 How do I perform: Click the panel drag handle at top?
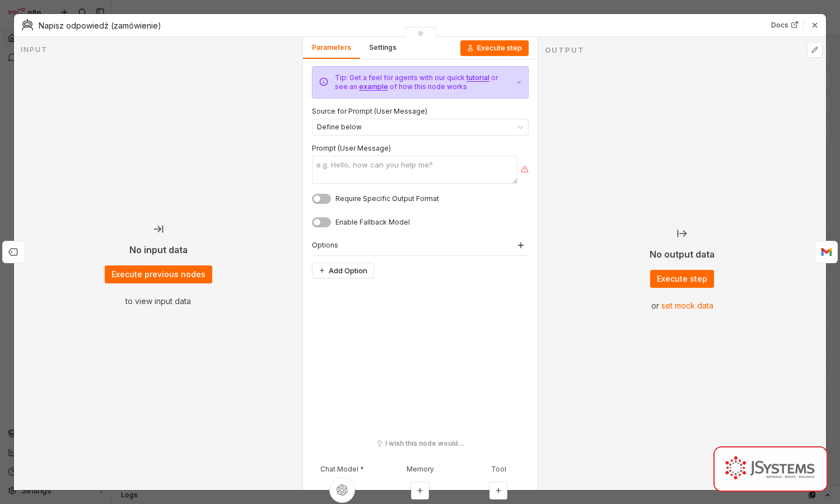pos(421,33)
